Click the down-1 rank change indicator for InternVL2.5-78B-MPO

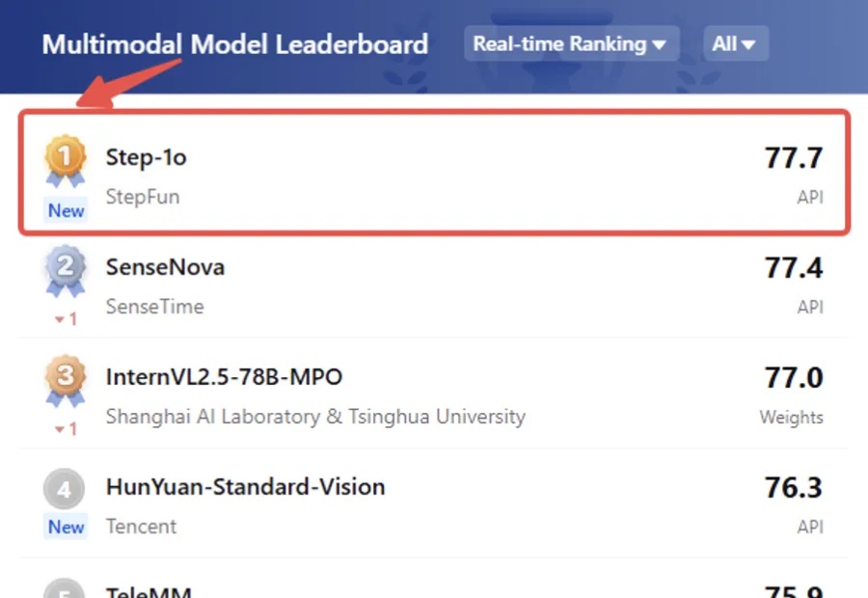(66, 428)
